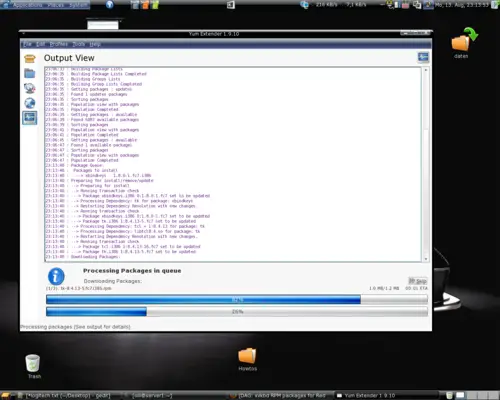This screenshot has width=500, height=400.
Task: Open the Profiles menu in Yum Extender
Action: (58, 44)
